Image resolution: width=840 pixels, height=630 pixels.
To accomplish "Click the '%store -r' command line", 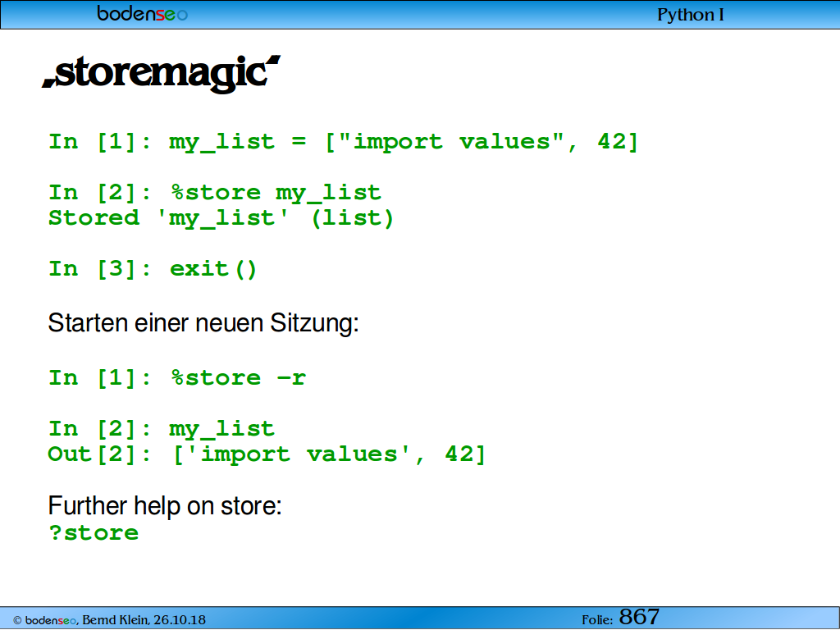I will coord(177,378).
